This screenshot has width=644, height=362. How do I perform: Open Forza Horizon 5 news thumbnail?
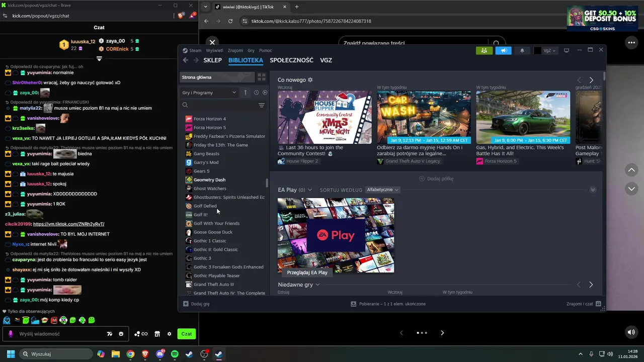[523, 117]
